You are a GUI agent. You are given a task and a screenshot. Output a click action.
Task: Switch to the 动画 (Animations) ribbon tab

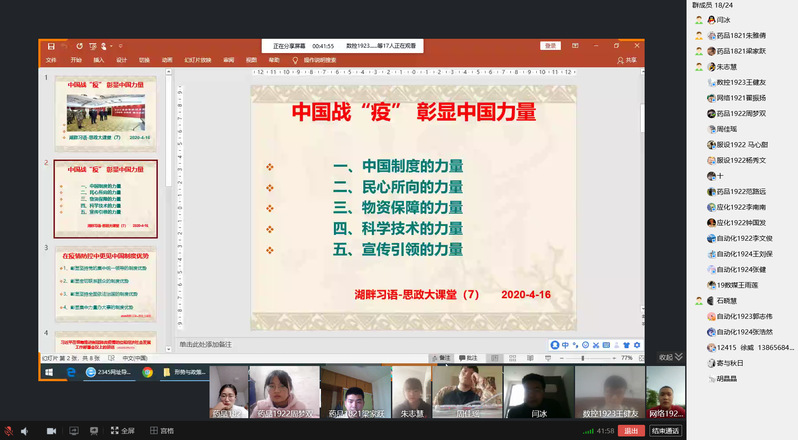point(167,60)
